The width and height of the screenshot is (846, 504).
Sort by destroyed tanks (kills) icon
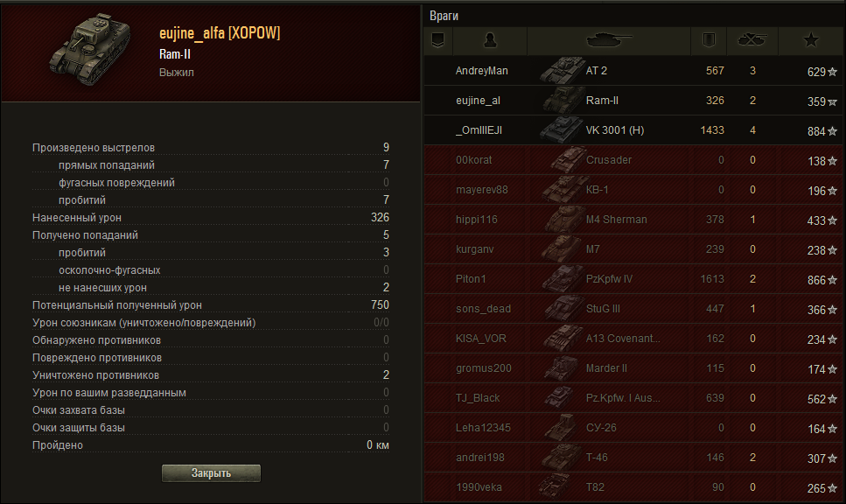[752, 40]
